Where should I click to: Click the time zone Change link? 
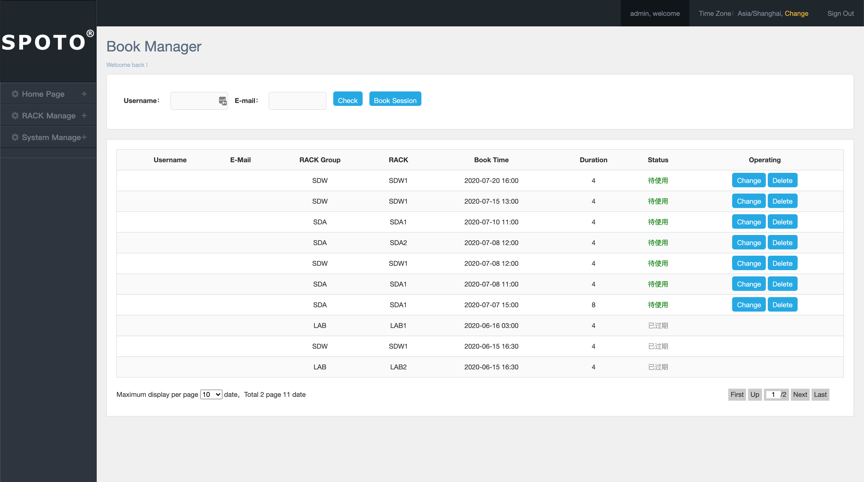point(796,14)
